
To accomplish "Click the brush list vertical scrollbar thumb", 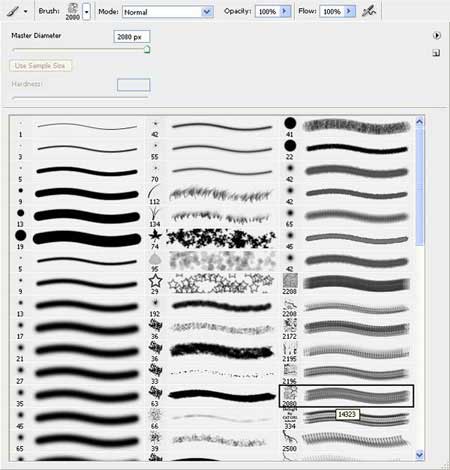I will pos(420,187).
